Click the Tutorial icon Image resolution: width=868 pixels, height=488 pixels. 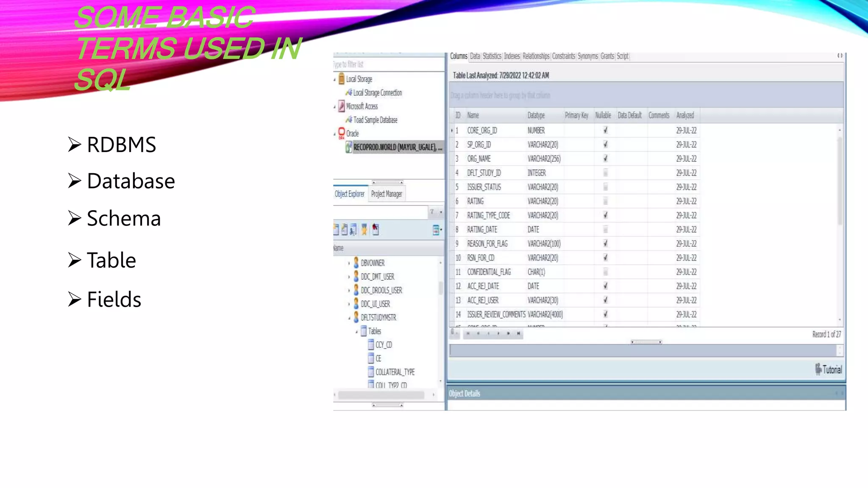pos(818,369)
